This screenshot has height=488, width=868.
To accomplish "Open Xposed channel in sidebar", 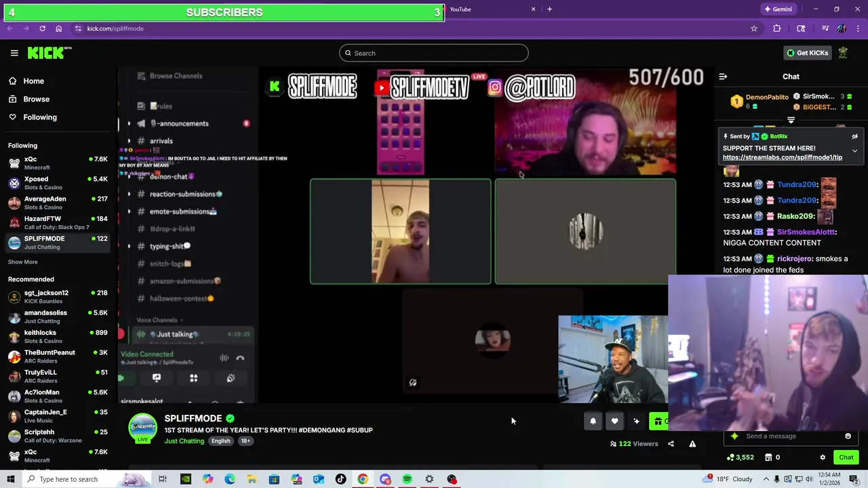I will pos(58,183).
